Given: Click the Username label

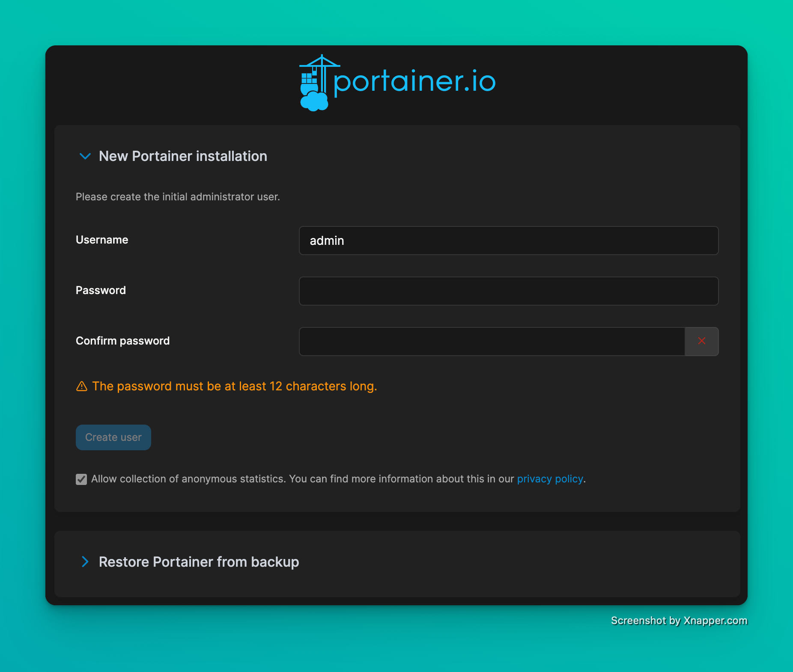Looking at the screenshot, I should coord(102,240).
